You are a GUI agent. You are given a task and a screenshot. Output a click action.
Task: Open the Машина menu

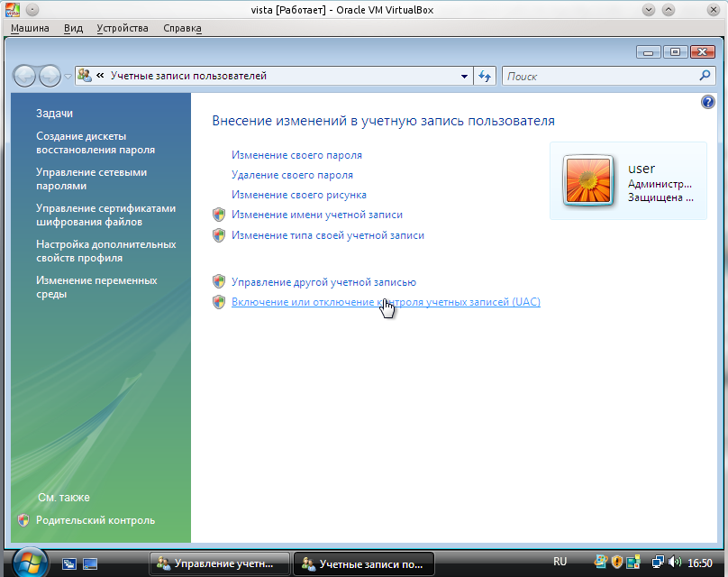click(x=30, y=28)
